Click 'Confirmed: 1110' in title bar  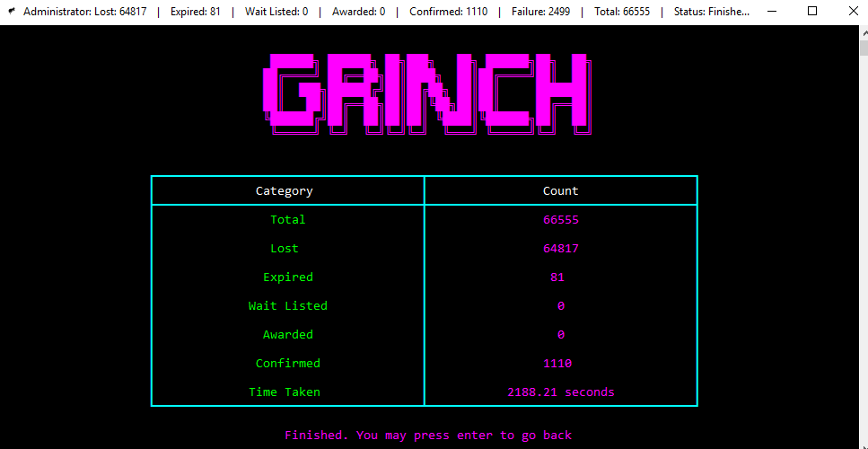(449, 12)
